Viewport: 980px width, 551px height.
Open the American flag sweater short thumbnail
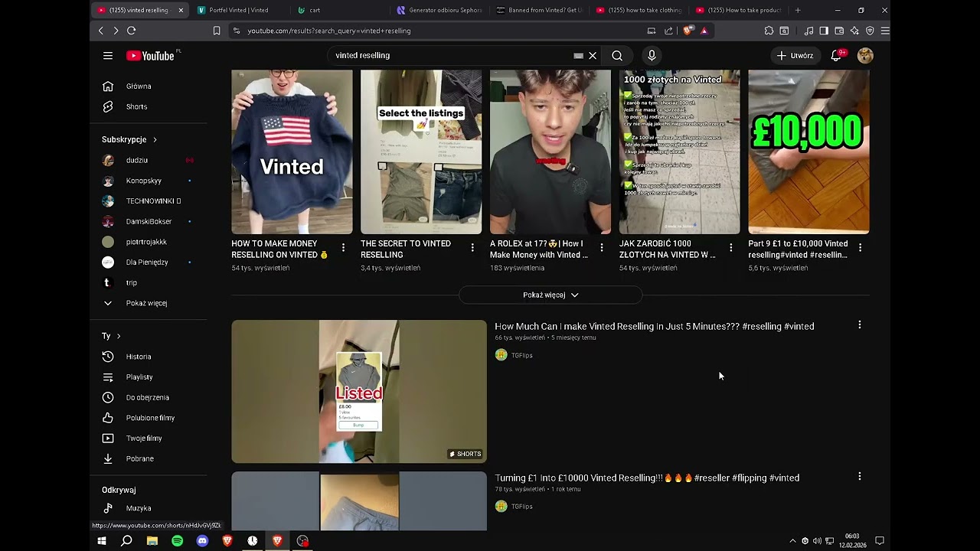click(x=292, y=152)
